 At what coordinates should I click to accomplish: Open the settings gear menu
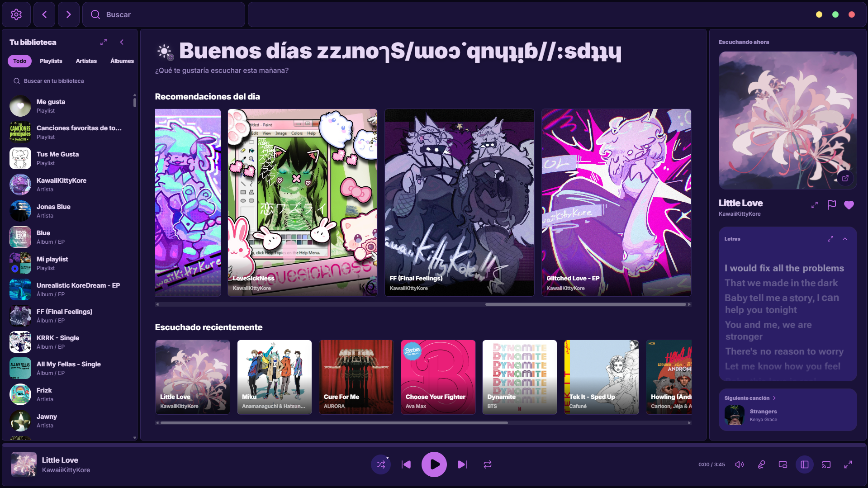tap(16, 14)
